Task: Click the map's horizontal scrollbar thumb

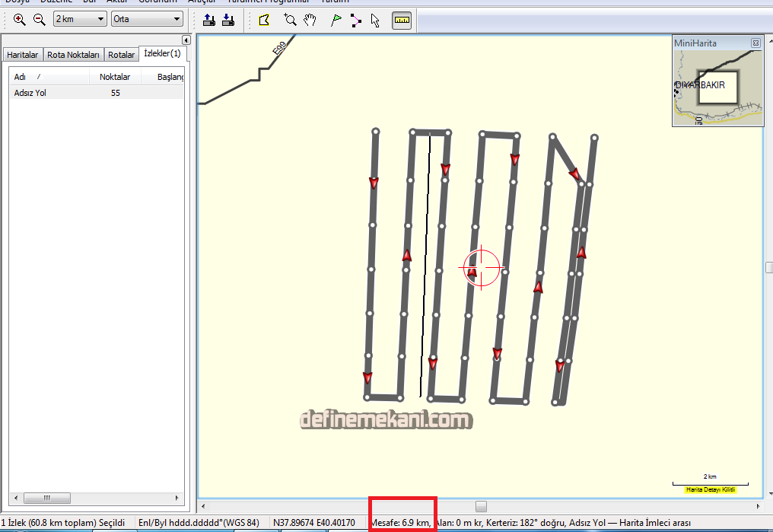Action: tap(481, 506)
